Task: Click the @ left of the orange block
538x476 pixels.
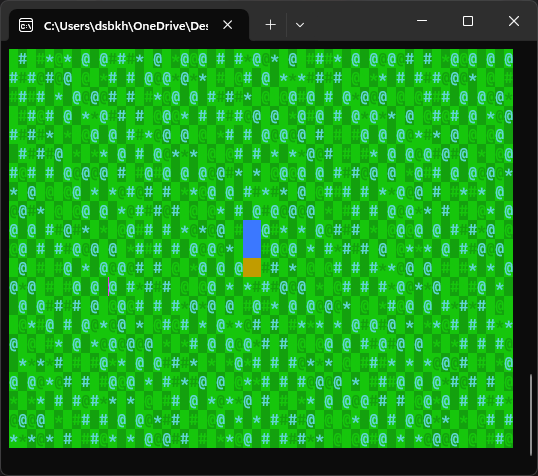Action: (x=239, y=268)
